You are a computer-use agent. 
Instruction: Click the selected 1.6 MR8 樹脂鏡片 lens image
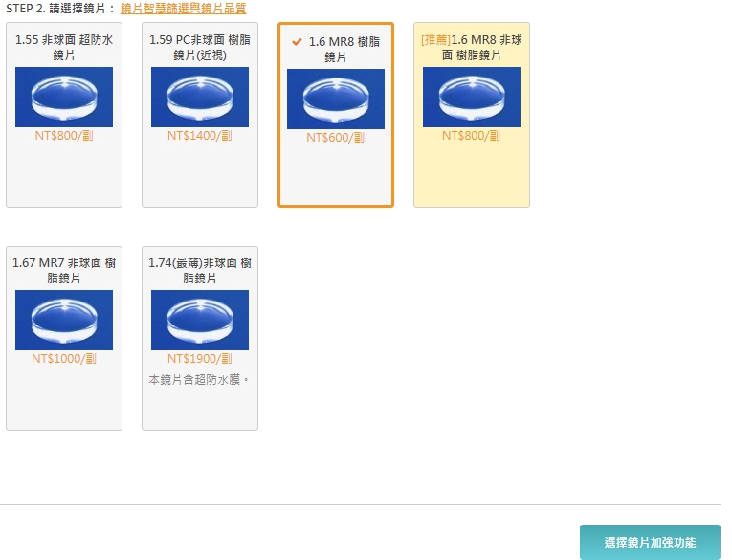[336, 99]
